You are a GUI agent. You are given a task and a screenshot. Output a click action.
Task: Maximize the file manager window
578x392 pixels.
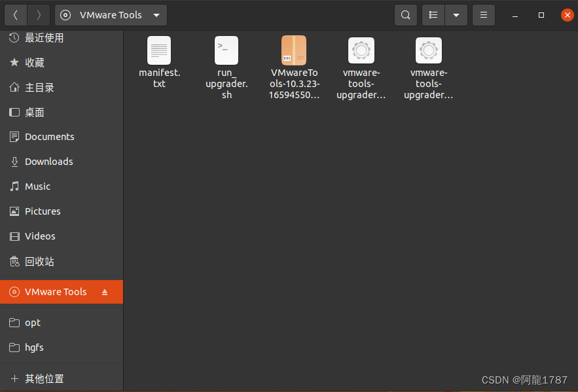pyautogui.click(x=541, y=15)
